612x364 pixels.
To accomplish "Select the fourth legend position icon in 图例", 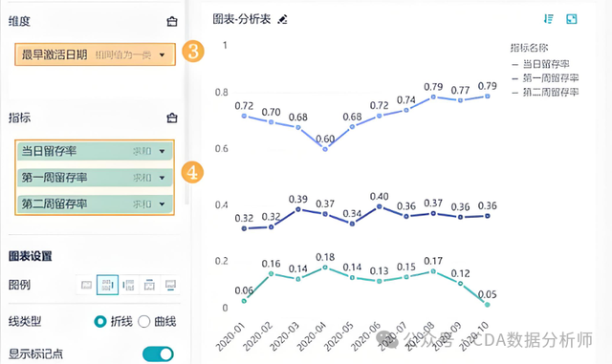I will (x=149, y=285).
